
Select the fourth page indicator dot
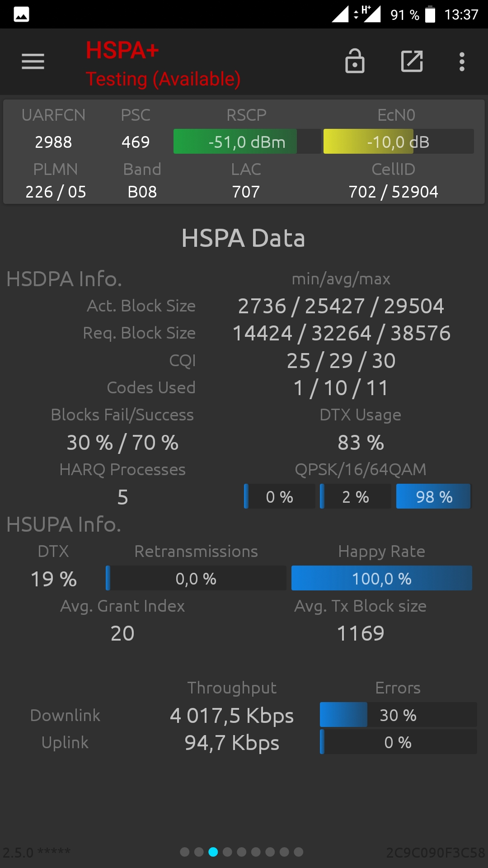(x=227, y=852)
